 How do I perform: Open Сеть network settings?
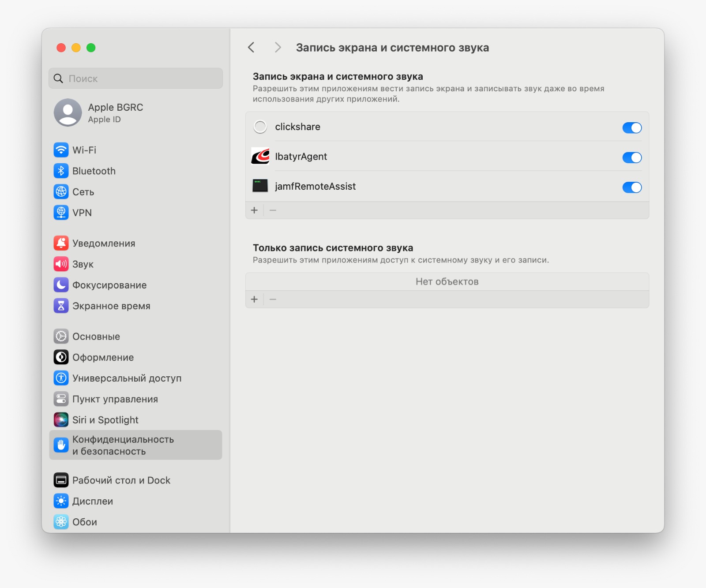[x=135, y=192]
